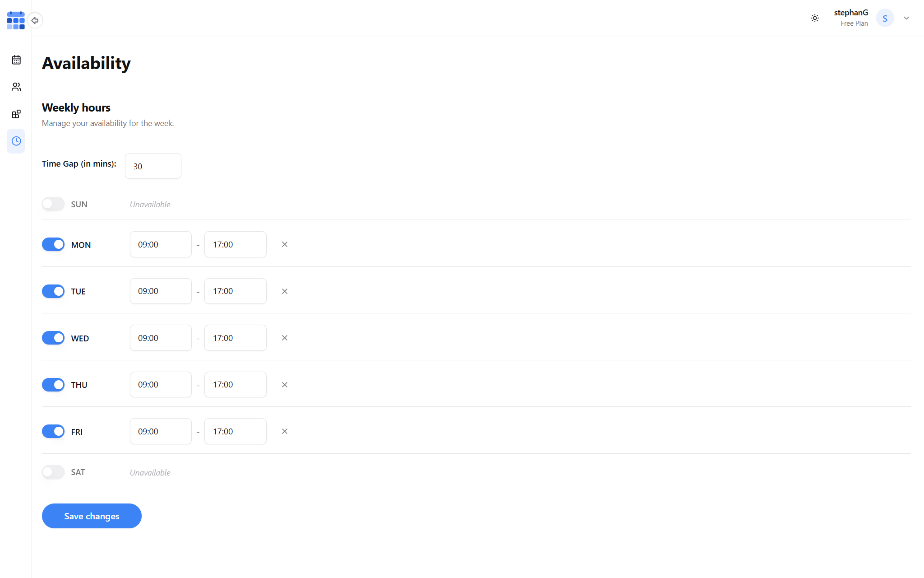Viewport: 924px width, 578px height.
Task: Focus the Time Gap minutes input
Action: [x=153, y=166]
